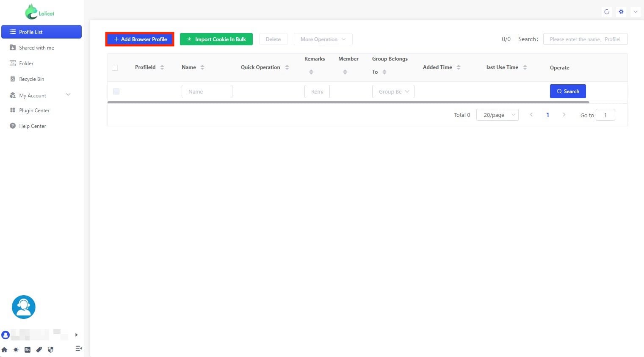
Task: Click the Add Browser Profile button
Action: pos(140,39)
